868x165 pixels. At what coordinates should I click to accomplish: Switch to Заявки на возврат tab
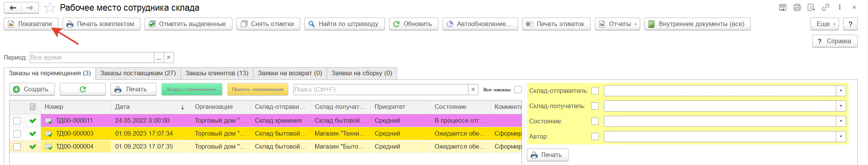(x=290, y=73)
